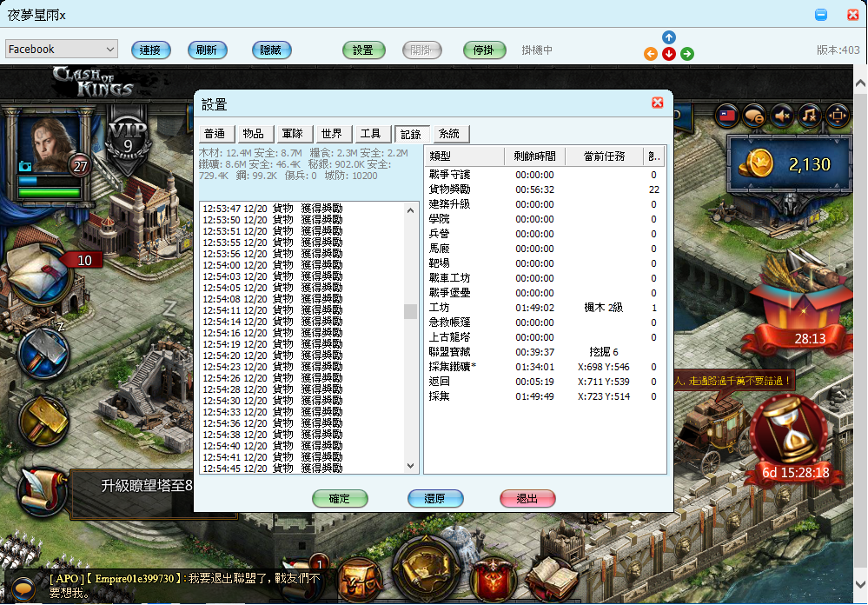The width and height of the screenshot is (868, 605).
Task: Open the flag language icon in game
Action: 727,116
